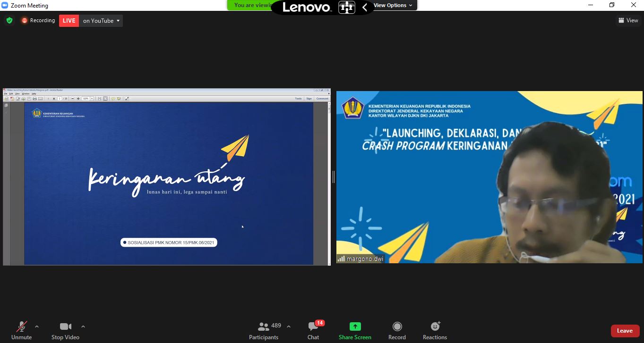Expand the Participants options arrow
Viewport: 644px width, 343px height.
coord(289,326)
